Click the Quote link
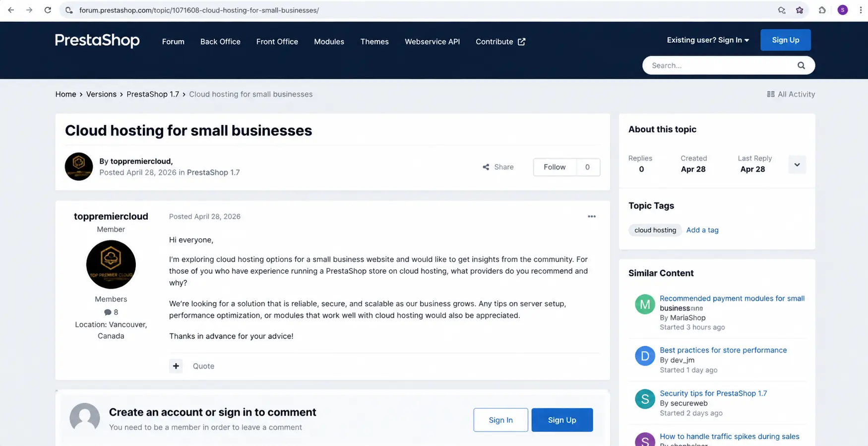The width and height of the screenshot is (868, 446). 203,366
